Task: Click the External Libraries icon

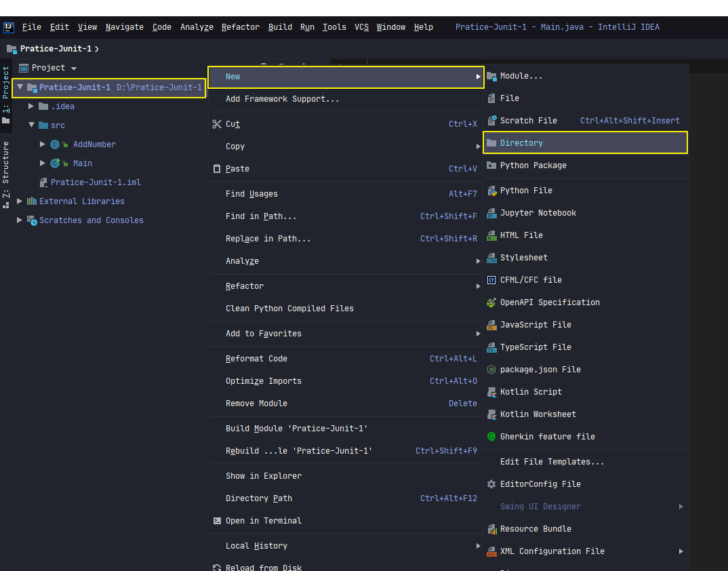Action: click(x=32, y=201)
